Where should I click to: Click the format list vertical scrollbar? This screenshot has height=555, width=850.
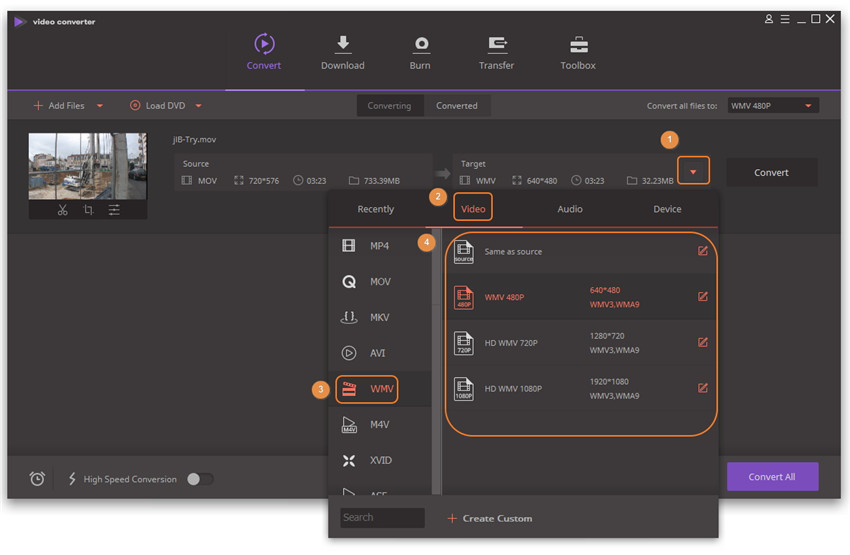tap(436, 362)
